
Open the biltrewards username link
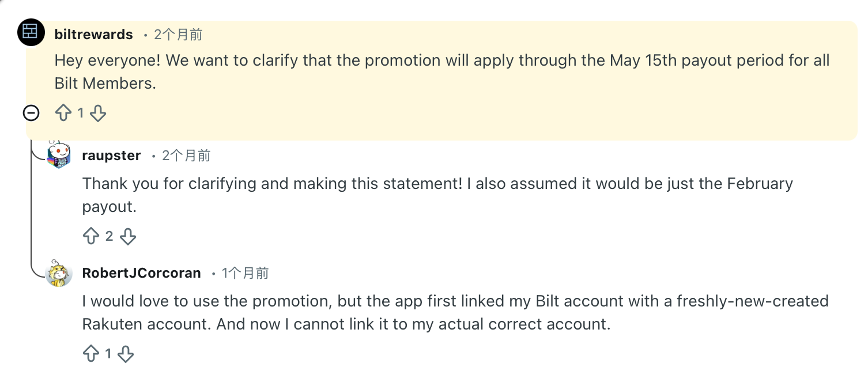(x=93, y=35)
